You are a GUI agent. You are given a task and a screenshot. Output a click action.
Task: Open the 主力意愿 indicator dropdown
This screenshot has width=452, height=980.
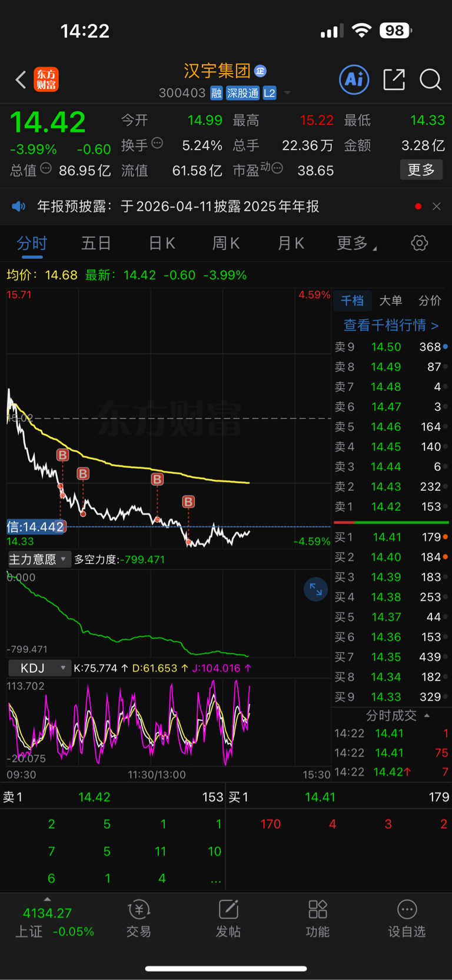[39, 559]
